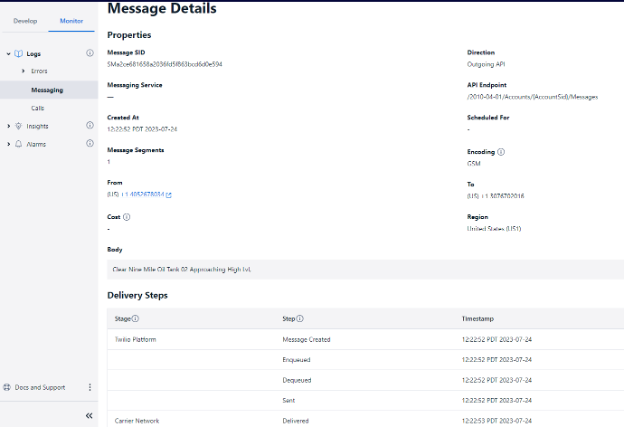Switch to the Develop tab

click(25, 21)
